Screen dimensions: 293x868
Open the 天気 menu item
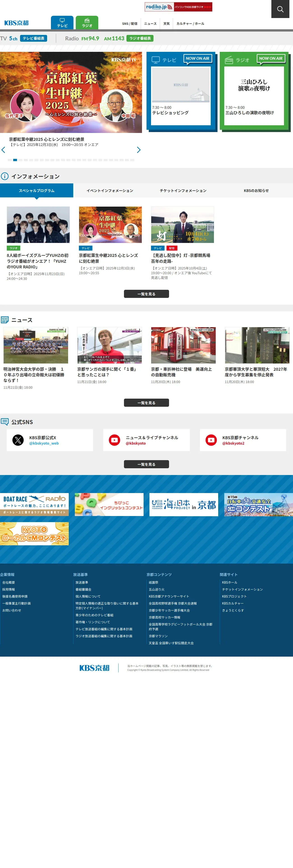pos(167,24)
